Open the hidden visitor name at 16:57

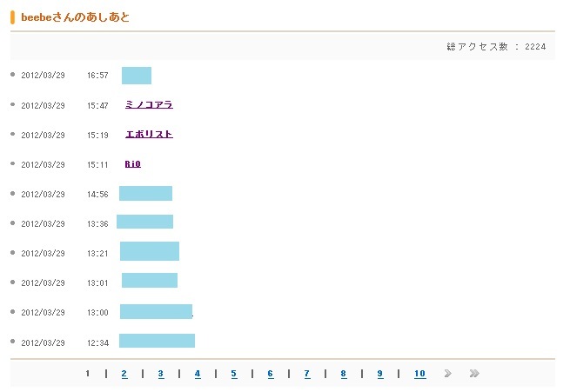click(x=137, y=76)
